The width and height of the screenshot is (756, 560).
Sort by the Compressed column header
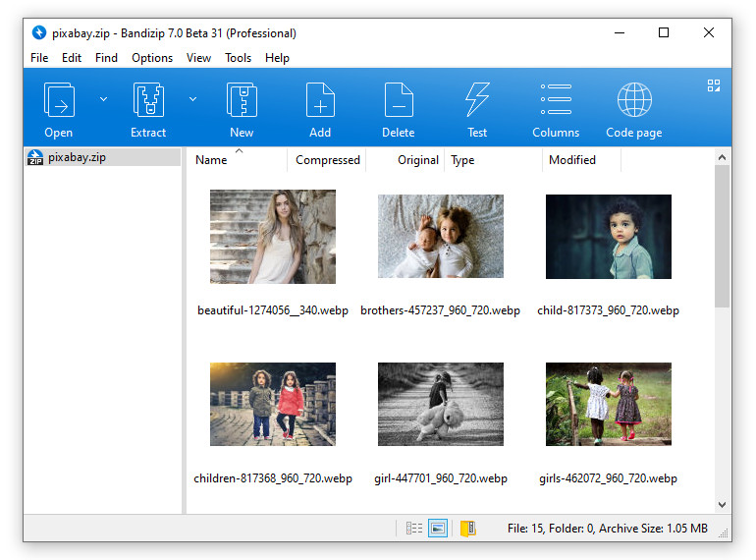pyautogui.click(x=327, y=160)
